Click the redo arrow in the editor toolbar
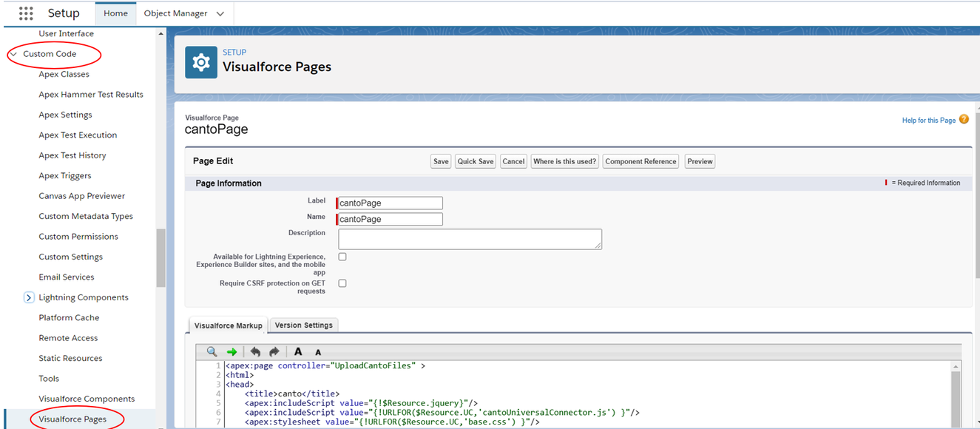Image resolution: width=980 pixels, height=429 pixels. pos(274,352)
